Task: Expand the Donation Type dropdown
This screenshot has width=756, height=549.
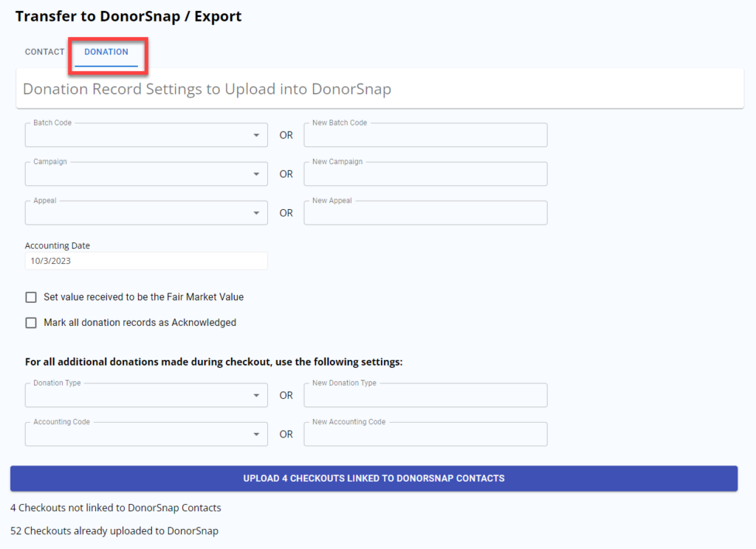Action: click(x=146, y=396)
